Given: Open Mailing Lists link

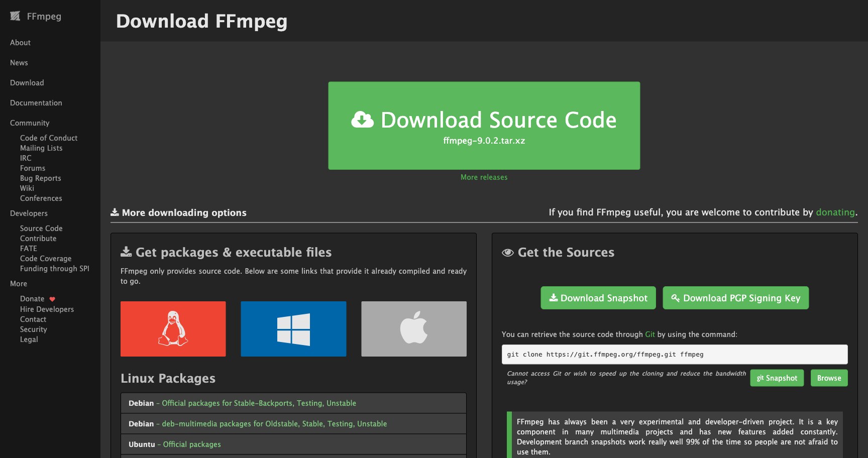Looking at the screenshot, I should (x=41, y=148).
